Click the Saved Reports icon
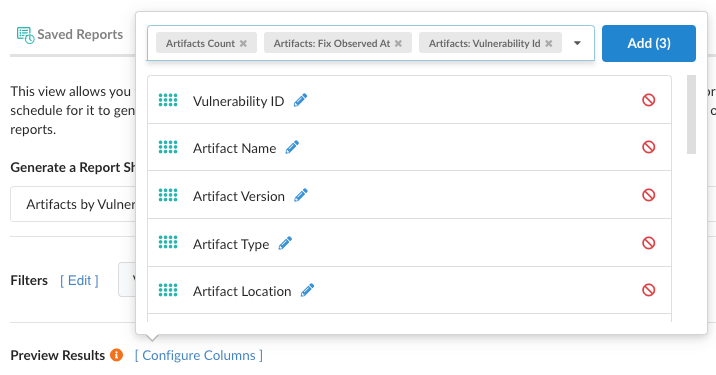The image size is (716, 375). (26, 35)
